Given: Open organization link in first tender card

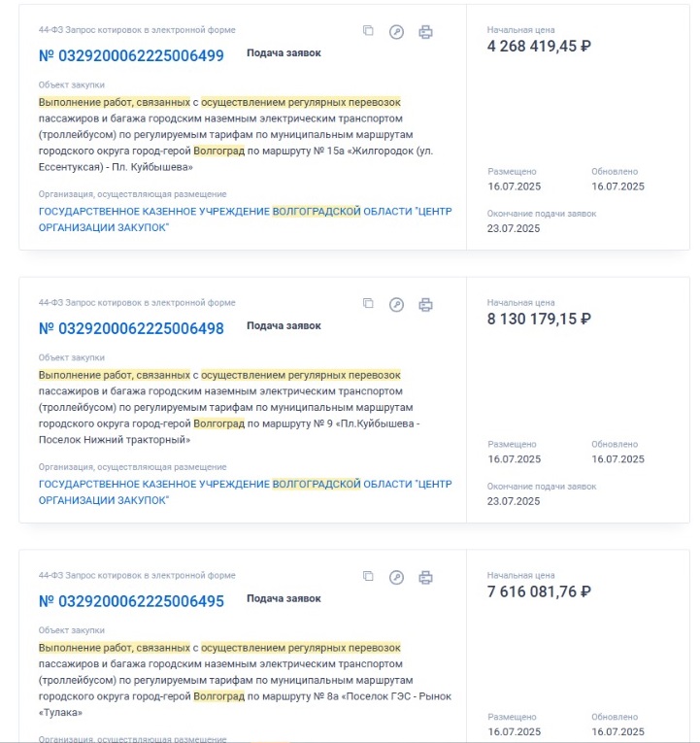Looking at the screenshot, I should (246, 220).
